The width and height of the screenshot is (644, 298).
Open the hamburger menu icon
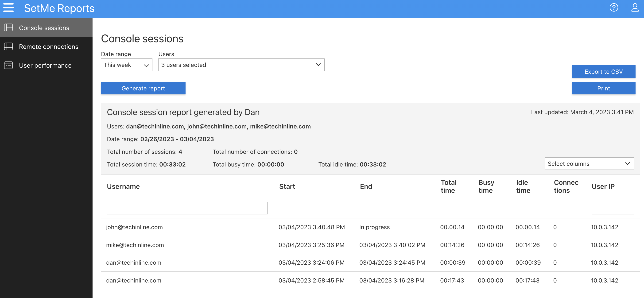8,8
